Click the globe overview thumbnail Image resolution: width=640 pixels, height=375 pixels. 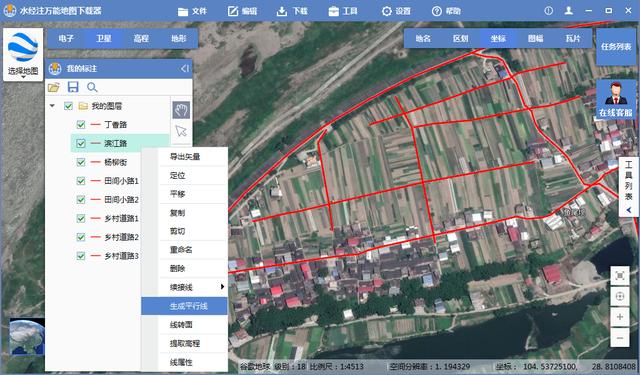tap(27, 336)
